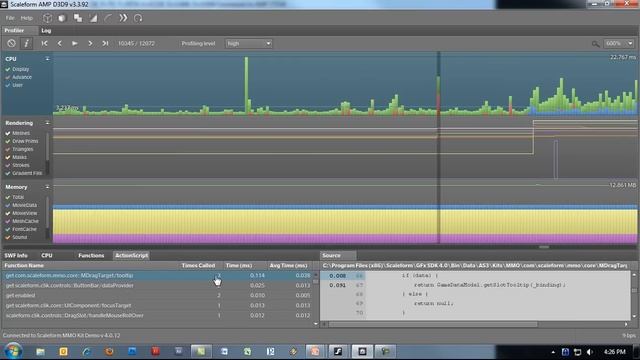640x360 pixels.
Task: Open the SWF Info tab
Action: point(16,256)
